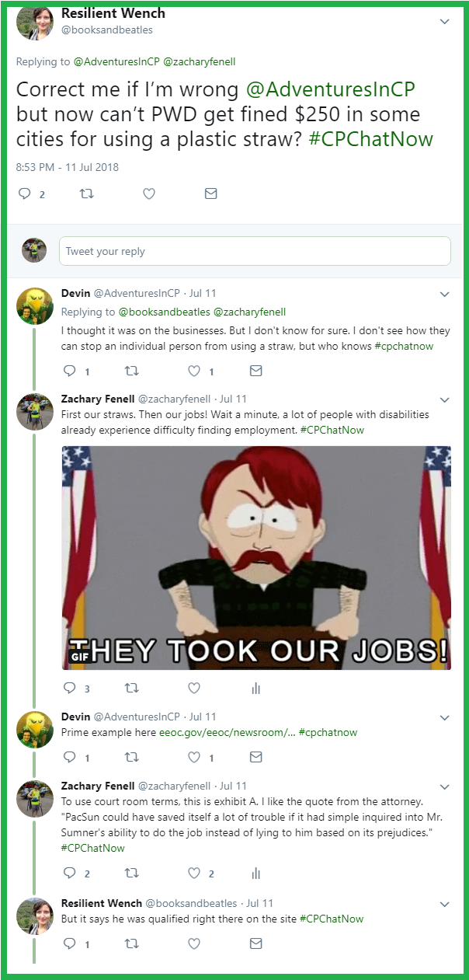Reply to Resilient Wench's main tweet
Viewport: 469px width, 980px height.
tap(24, 194)
